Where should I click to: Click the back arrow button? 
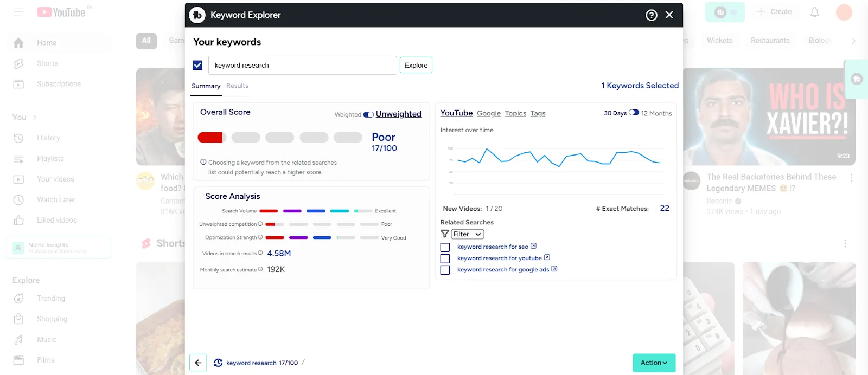point(198,363)
